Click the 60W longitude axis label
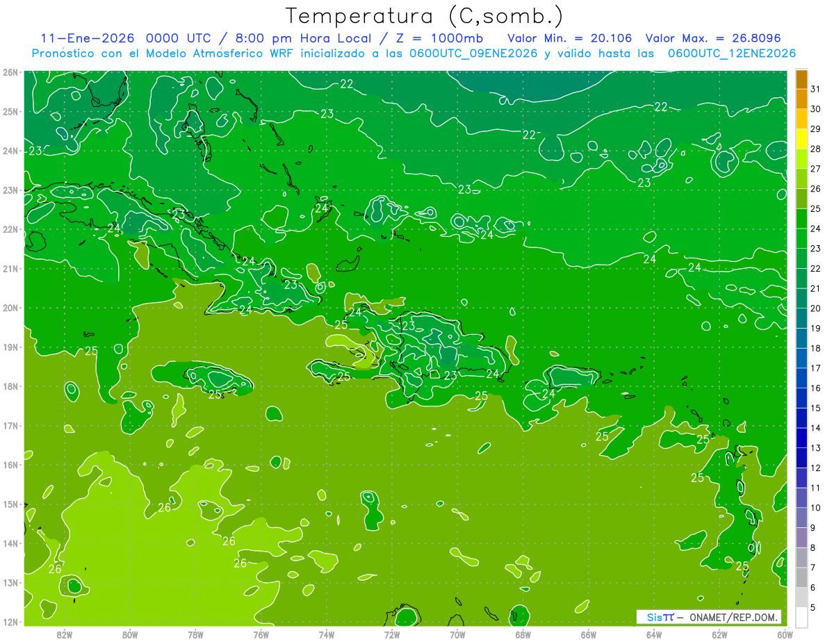The image size is (834, 644). pyautogui.click(x=785, y=634)
